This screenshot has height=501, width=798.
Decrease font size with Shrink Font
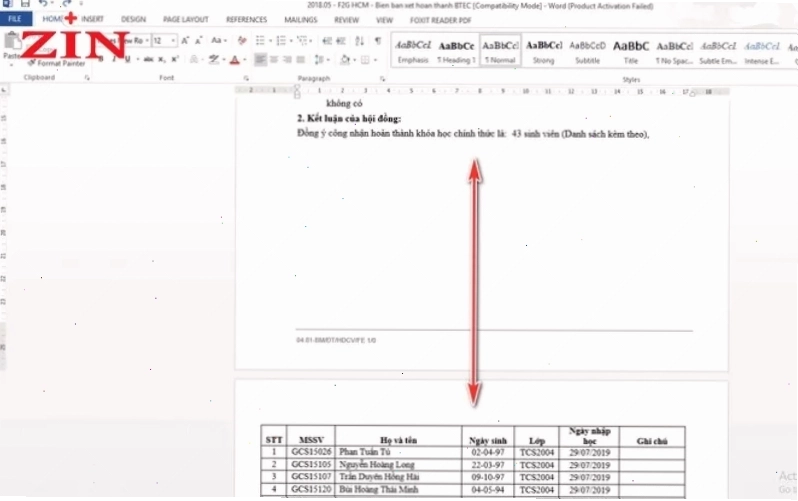[x=198, y=41]
